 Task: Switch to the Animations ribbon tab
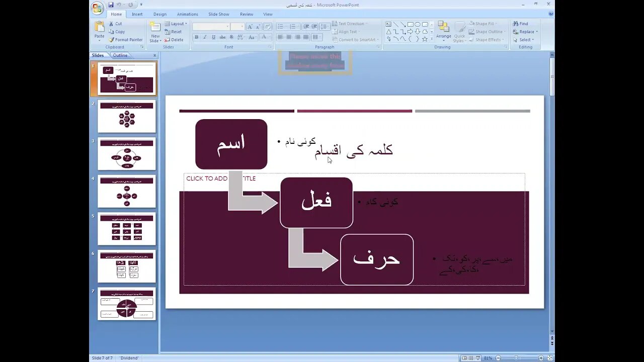(x=188, y=14)
